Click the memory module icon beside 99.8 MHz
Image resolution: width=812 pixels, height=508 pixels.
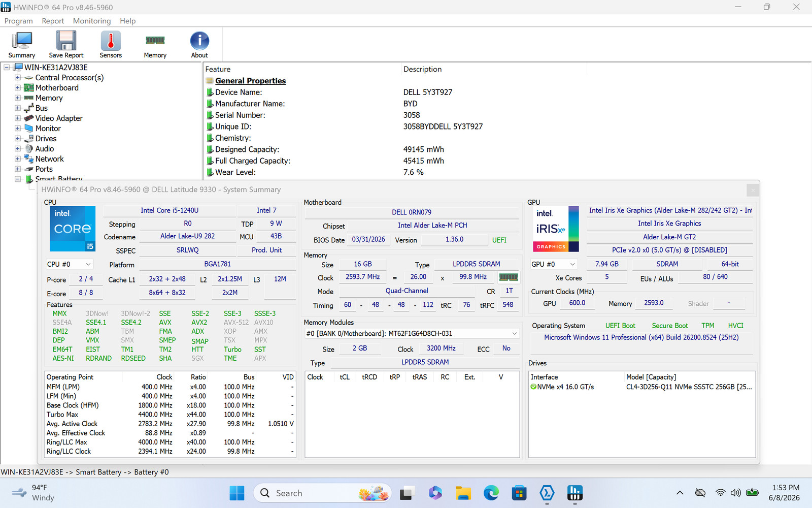pos(509,277)
